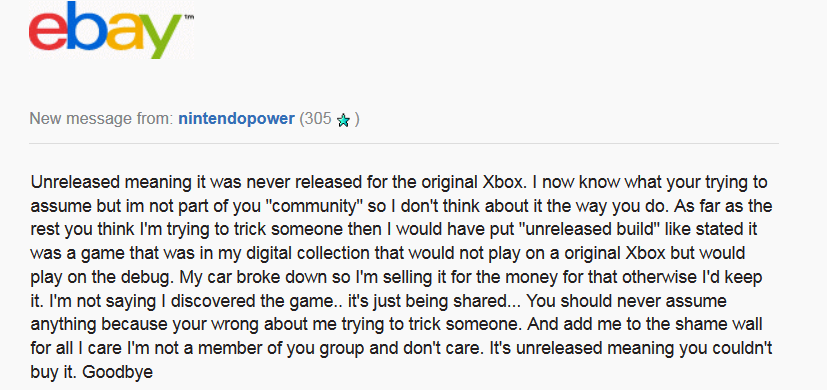Click the trademark symbol beside the eBay logo
827x390 pixels.
click(189, 18)
